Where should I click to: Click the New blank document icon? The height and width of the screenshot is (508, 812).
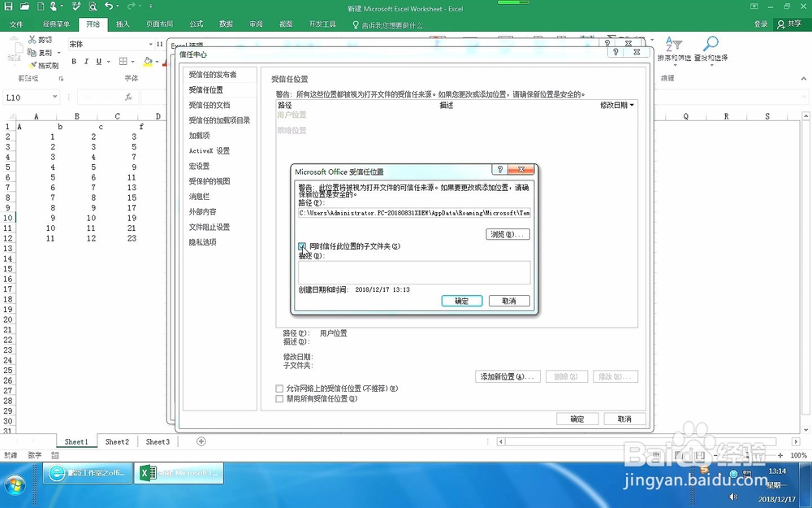pyautogui.click(x=41, y=7)
